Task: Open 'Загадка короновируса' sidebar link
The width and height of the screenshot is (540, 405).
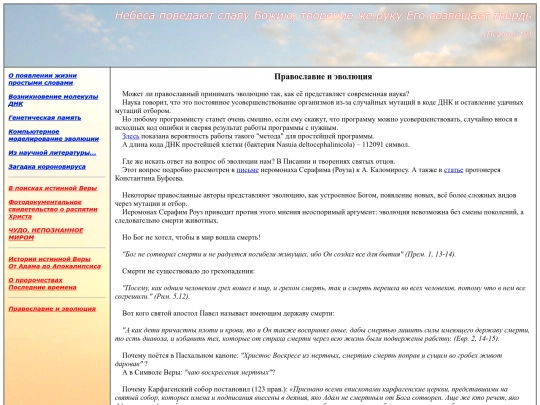Action: tap(47, 167)
